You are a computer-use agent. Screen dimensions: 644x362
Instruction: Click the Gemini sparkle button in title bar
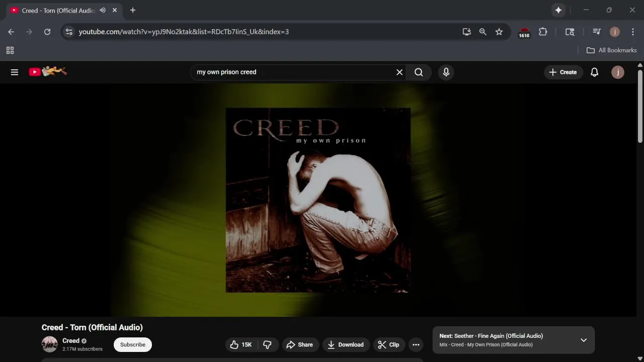558,10
